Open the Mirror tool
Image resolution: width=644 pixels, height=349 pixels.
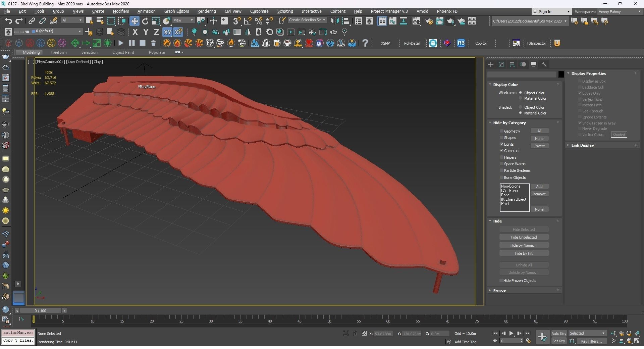[x=335, y=21]
